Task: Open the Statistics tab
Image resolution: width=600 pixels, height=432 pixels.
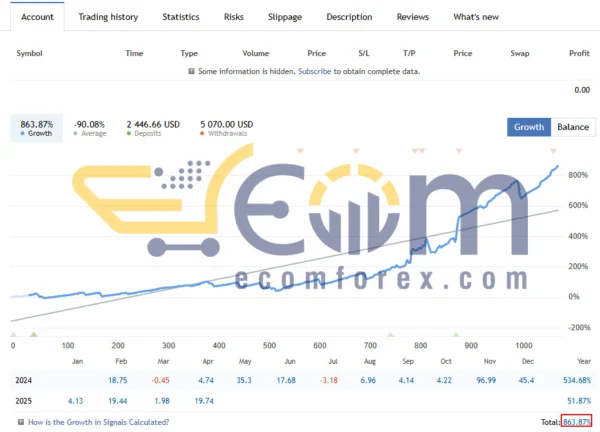Action: tap(181, 17)
